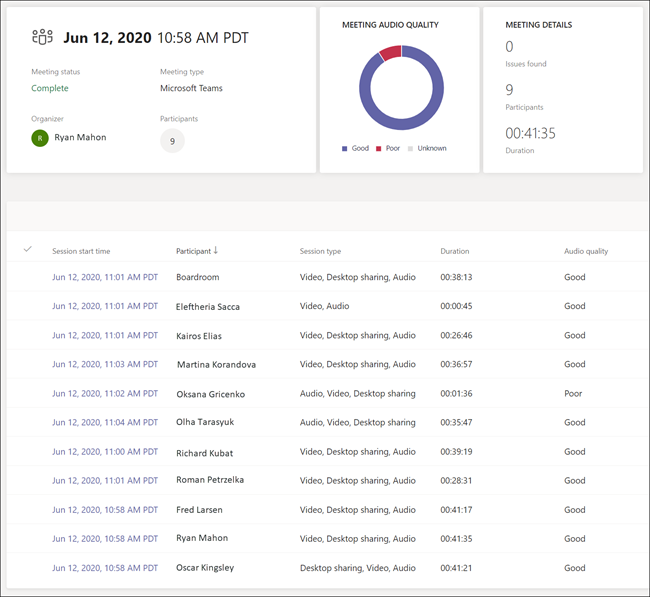Open Boardroom session start time link
650x597 pixels.
point(105,277)
